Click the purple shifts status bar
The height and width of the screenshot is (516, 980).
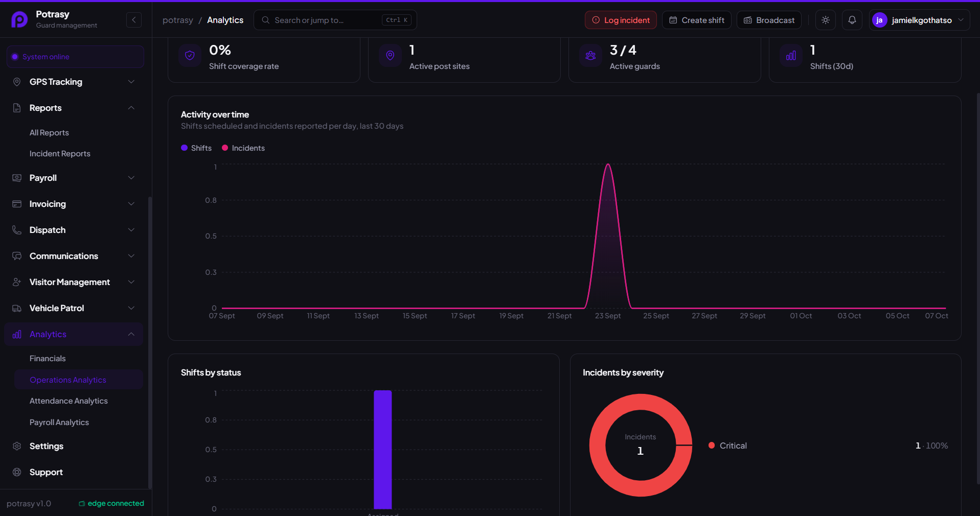(x=383, y=450)
